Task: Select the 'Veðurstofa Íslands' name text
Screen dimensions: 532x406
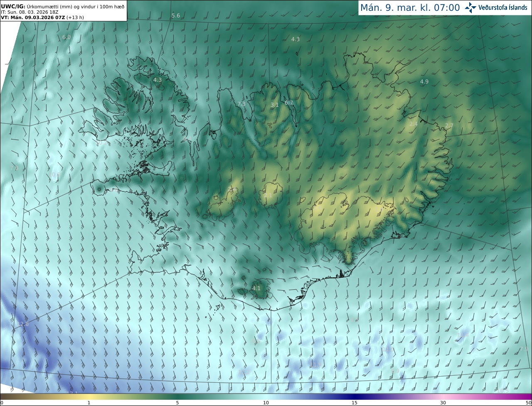Action: [x=503, y=7]
